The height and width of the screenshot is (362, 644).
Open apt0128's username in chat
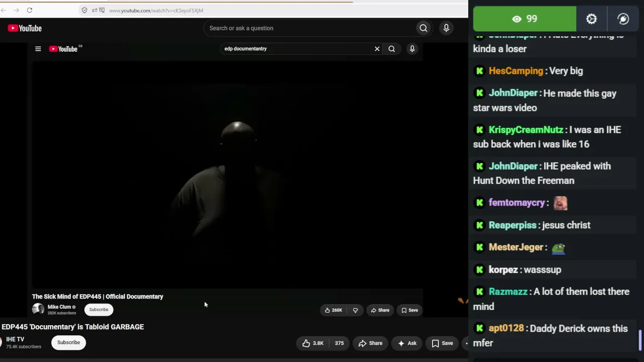(x=506, y=328)
